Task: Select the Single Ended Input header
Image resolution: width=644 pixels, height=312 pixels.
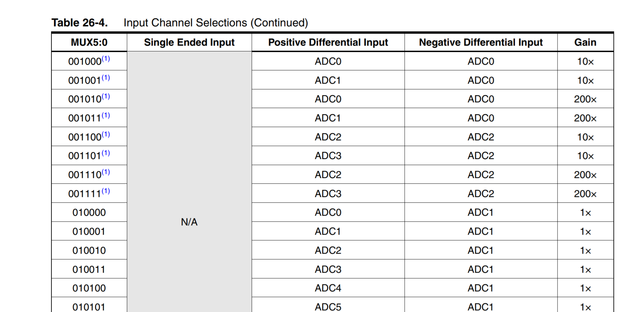Action: pyautogui.click(x=189, y=42)
